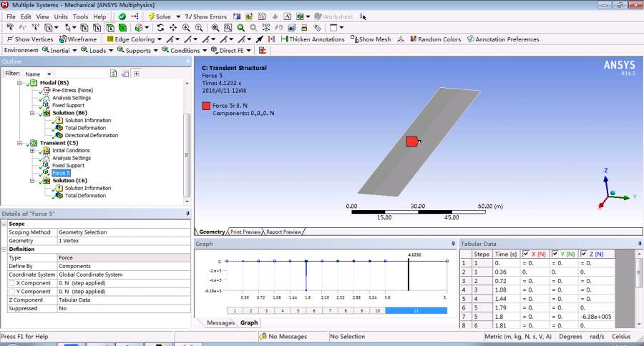The height and width of the screenshot is (346, 644).
Task: Click the black arrow annotation icon
Action: (260, 39)
